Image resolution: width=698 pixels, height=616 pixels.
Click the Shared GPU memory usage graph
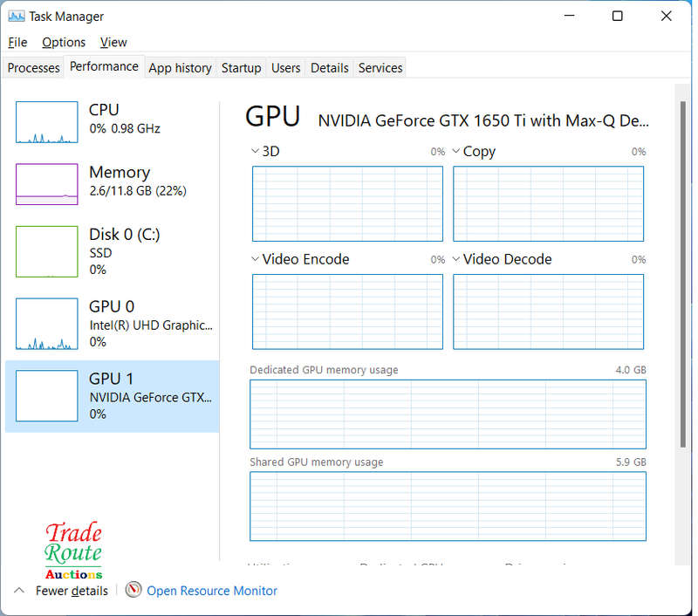coord(448,507)
